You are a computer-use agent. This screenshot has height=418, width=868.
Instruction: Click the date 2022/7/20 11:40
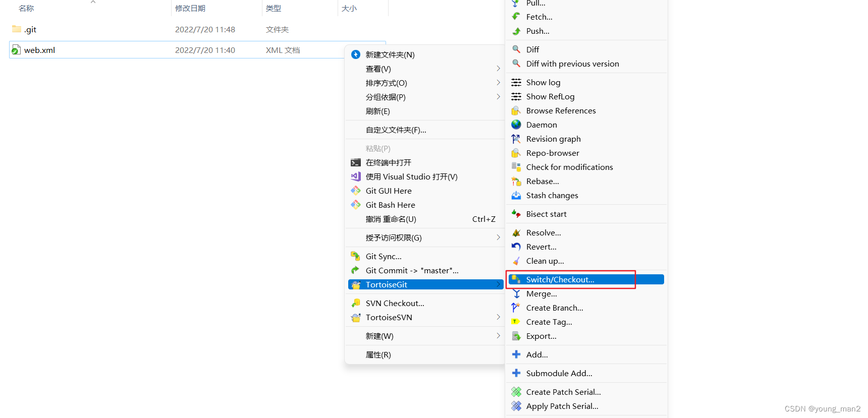coord(205,50)
